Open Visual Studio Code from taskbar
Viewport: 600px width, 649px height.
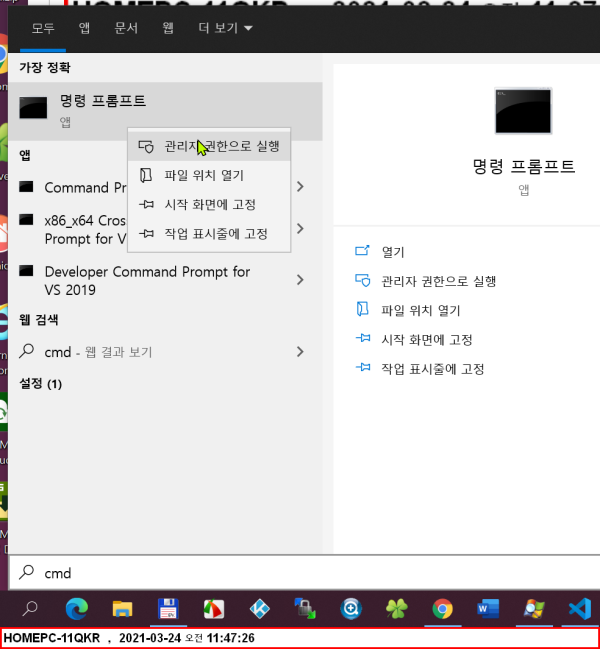click(x=580, y=609)
